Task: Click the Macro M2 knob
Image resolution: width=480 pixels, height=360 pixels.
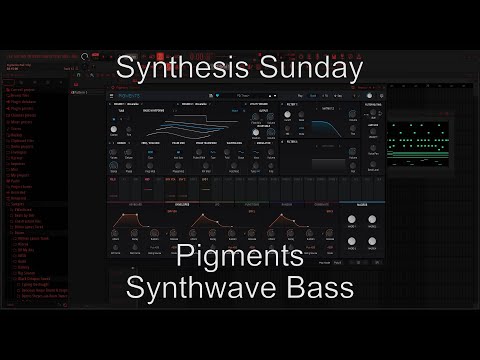Action: (x=372, y=219)
